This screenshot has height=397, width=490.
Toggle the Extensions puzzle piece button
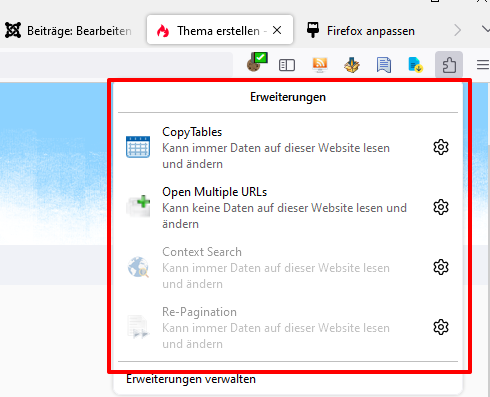coord(449,64)
